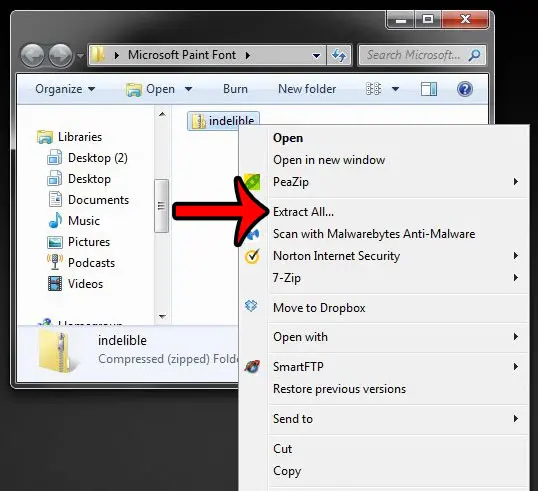Click navigation pane scroll down arrow
The image size is (538, 491).
pos(162,316)
